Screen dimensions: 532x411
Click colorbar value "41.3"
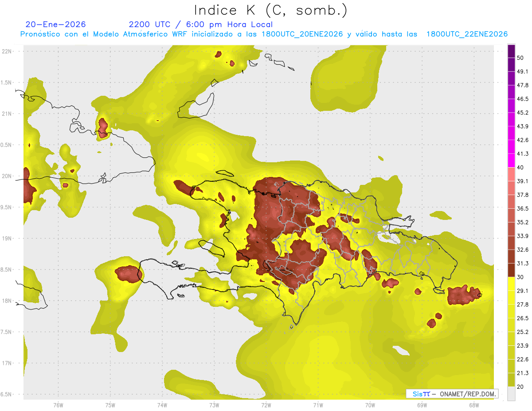tap(523, 154)
